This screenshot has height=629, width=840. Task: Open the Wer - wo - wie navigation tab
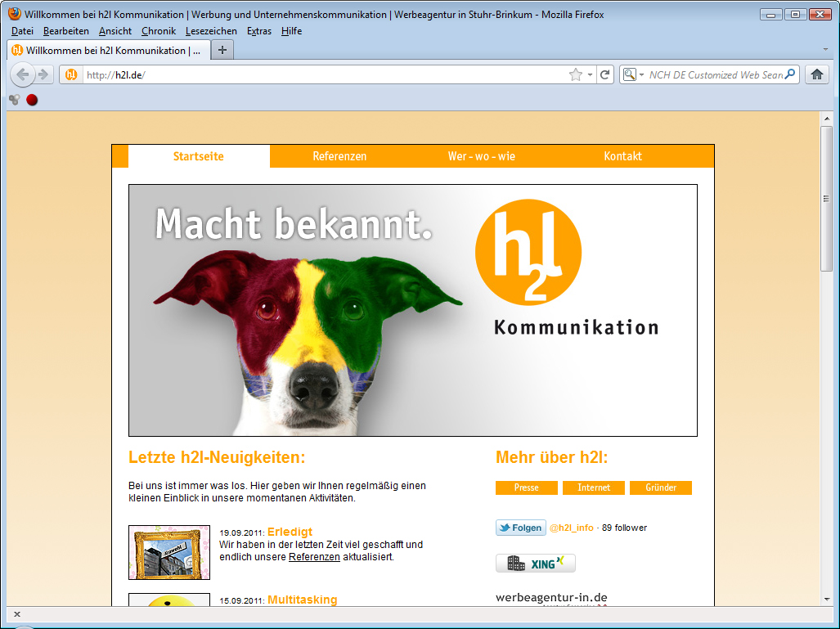point(482,156)
